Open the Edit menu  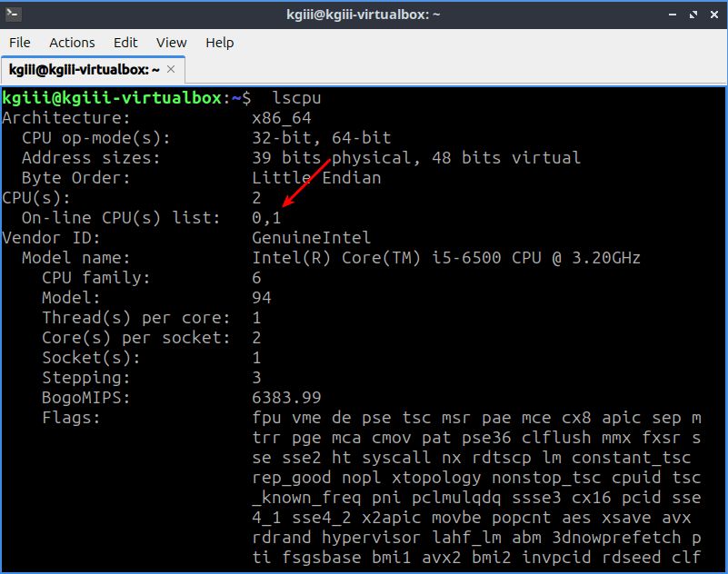125,43
